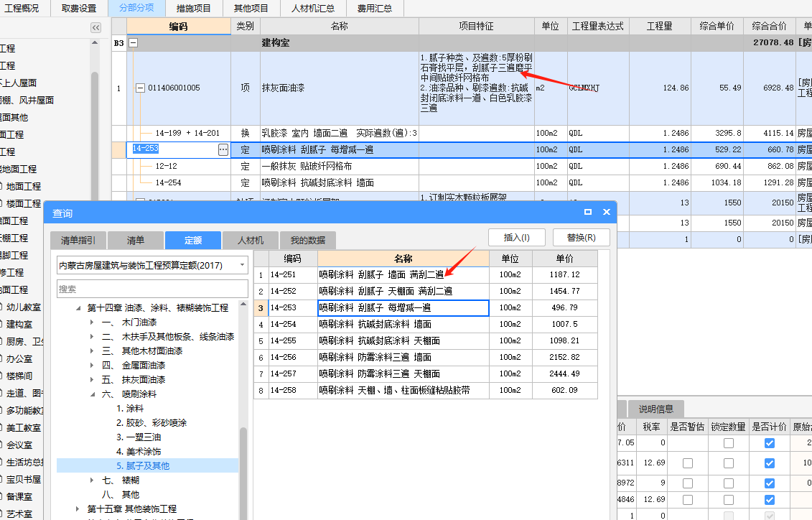Click the 名称 column header in query table
The height and width of the screenshot is (520, 812).
tap(403, 259)
